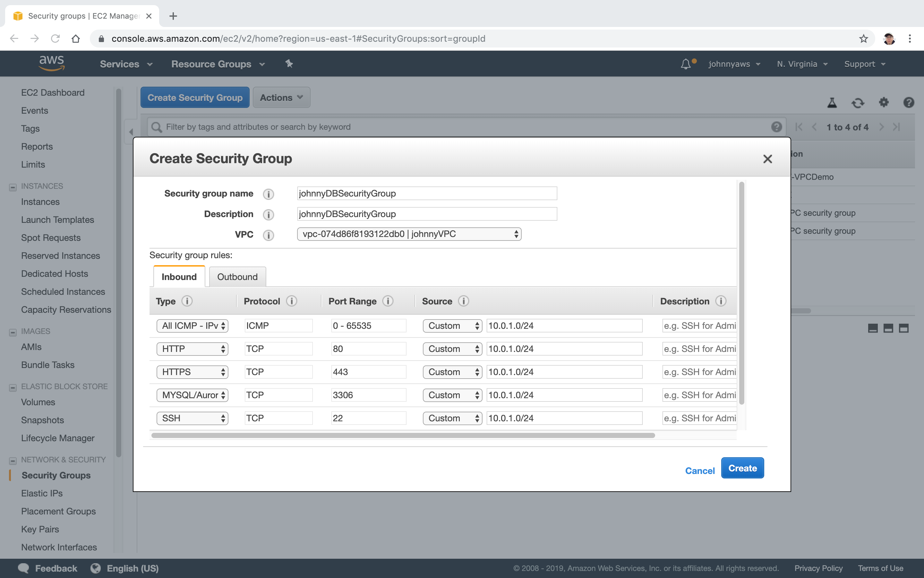The image size is (924, 578).
Task: Click the Feedback link in footer
Action: click(x=47, y=568)
